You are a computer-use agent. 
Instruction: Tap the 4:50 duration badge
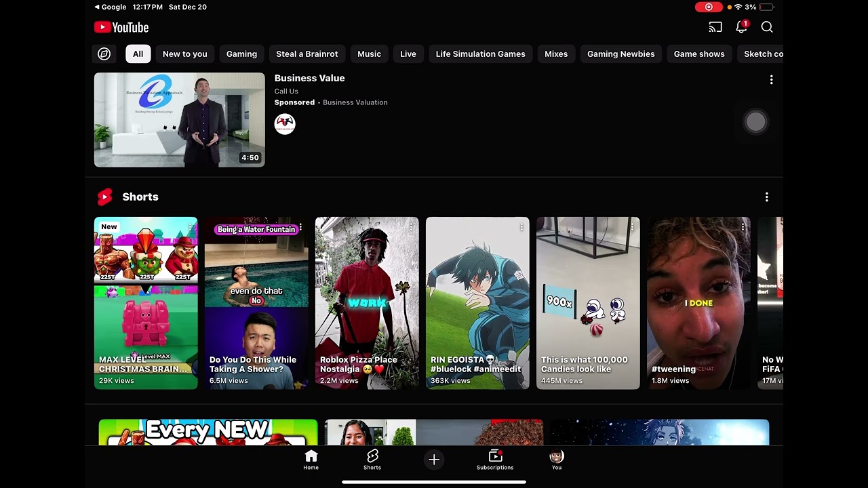250,158
